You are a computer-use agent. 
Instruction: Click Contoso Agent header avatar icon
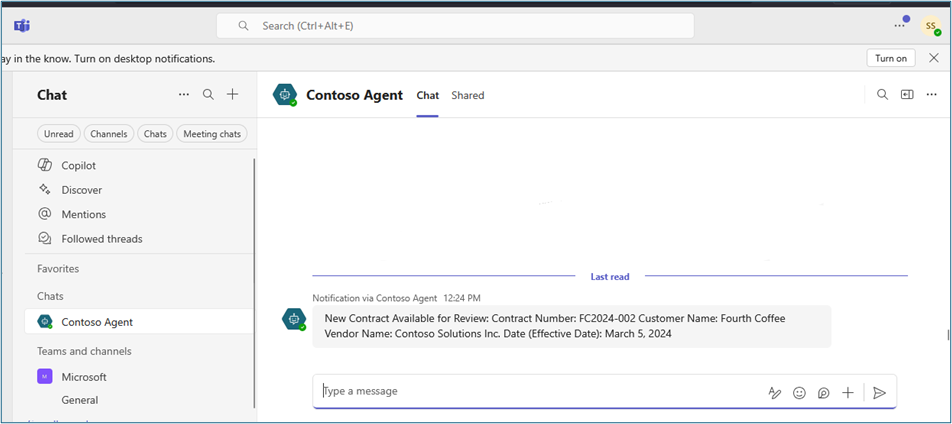285,95
